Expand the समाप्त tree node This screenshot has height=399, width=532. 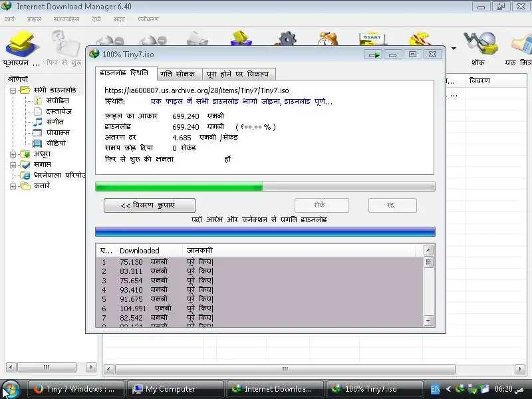click(13, 165)
